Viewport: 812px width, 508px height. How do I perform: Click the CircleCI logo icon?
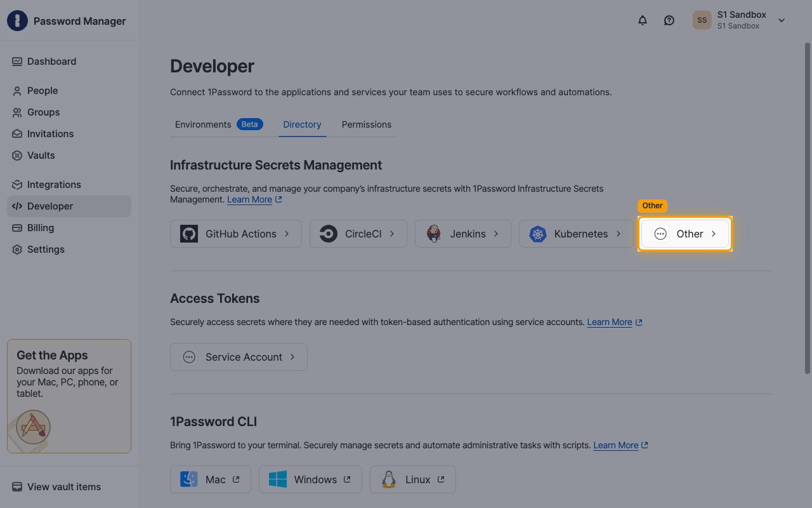coord(329,234)
